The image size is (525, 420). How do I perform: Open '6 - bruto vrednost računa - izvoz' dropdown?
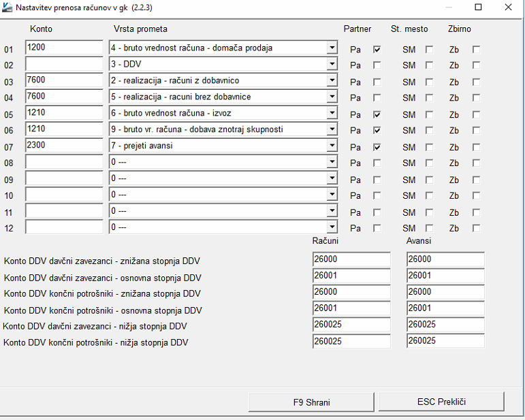click(332, 114)
